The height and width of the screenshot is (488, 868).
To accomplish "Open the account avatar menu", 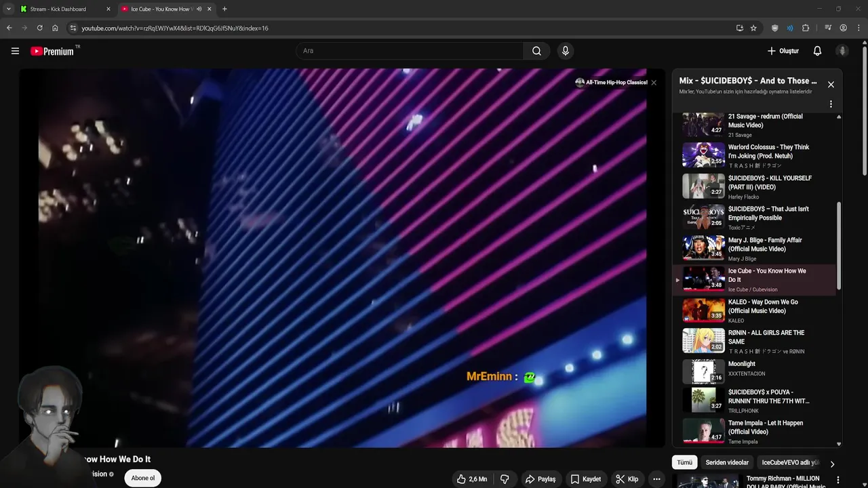I will coord(842,51).
